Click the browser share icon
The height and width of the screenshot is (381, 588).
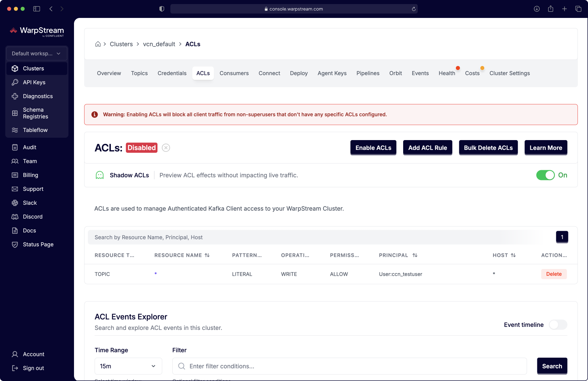tap(550, 9)
